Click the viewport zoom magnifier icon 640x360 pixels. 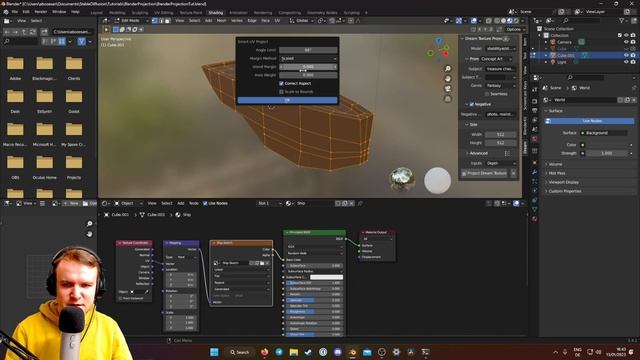[448, 69]
